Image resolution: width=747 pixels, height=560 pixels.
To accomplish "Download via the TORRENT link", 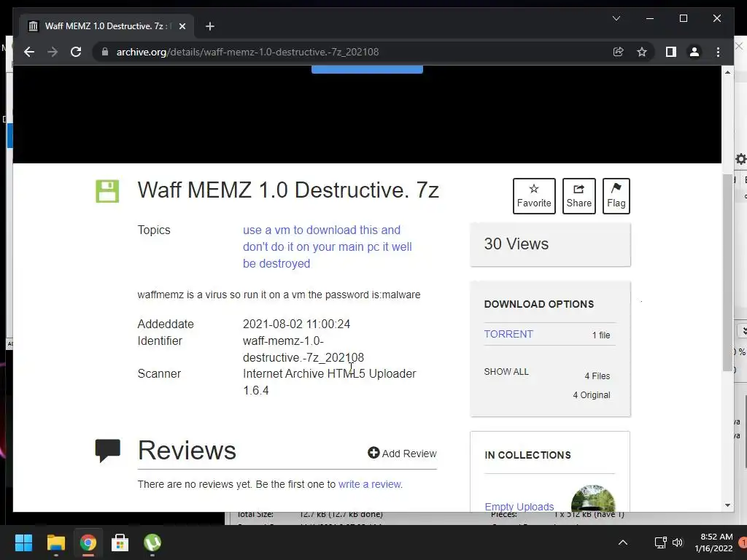I will tap(508, 334).
